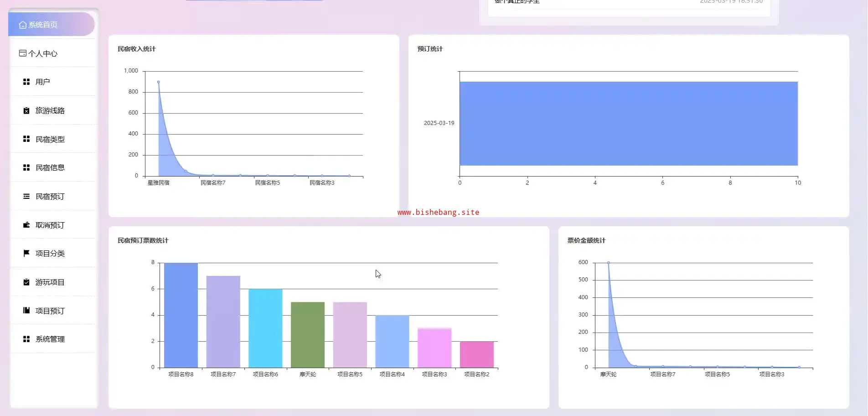Click the icon beside 项目预订
868x416 pixels.
(x=26, y=311)
